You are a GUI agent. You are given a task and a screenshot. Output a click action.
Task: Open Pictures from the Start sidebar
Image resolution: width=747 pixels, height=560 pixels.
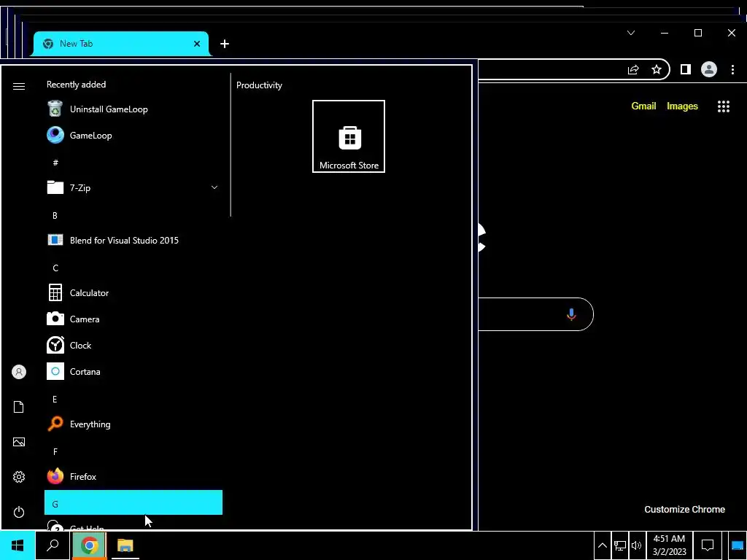point(18,442)
